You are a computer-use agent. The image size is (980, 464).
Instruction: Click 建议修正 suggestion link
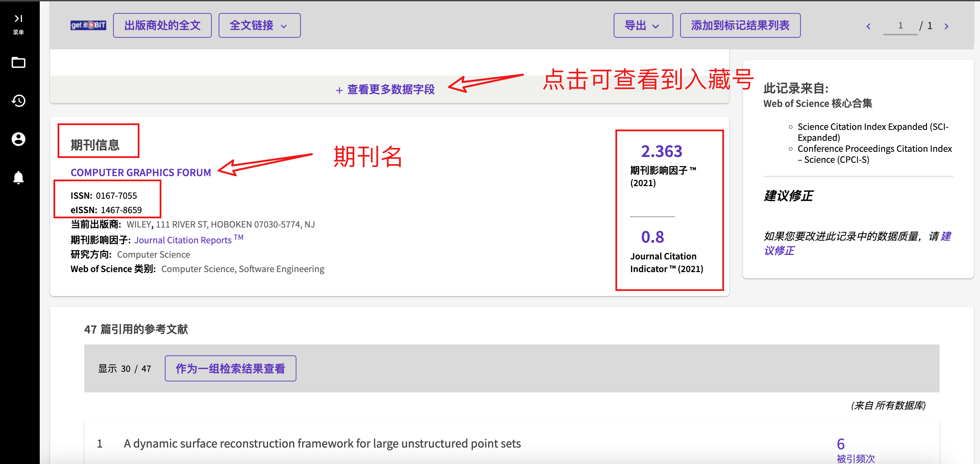point(857,243)
